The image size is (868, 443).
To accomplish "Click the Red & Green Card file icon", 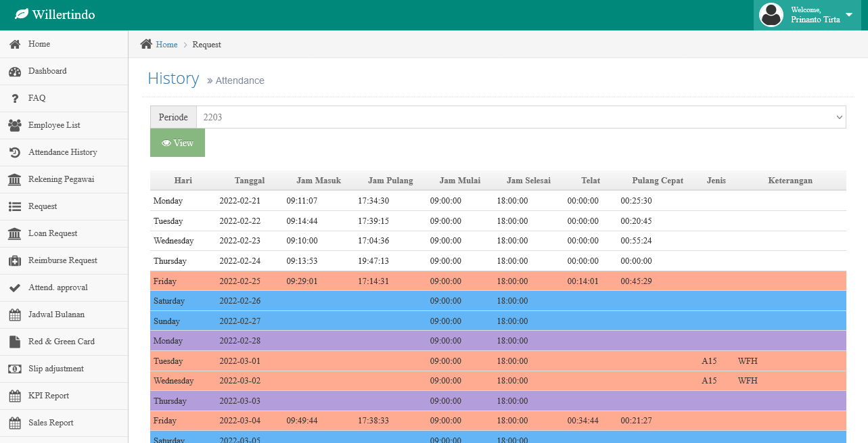I will (14, 342).
